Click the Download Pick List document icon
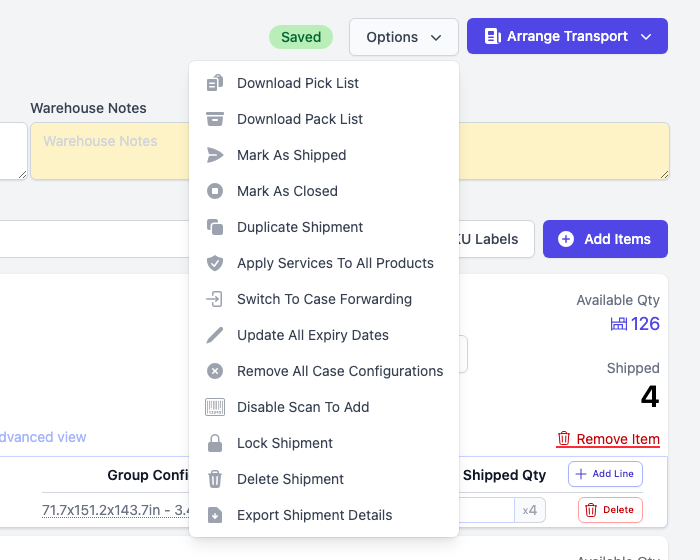The image size is (700, 560). (x=215, y=83)
